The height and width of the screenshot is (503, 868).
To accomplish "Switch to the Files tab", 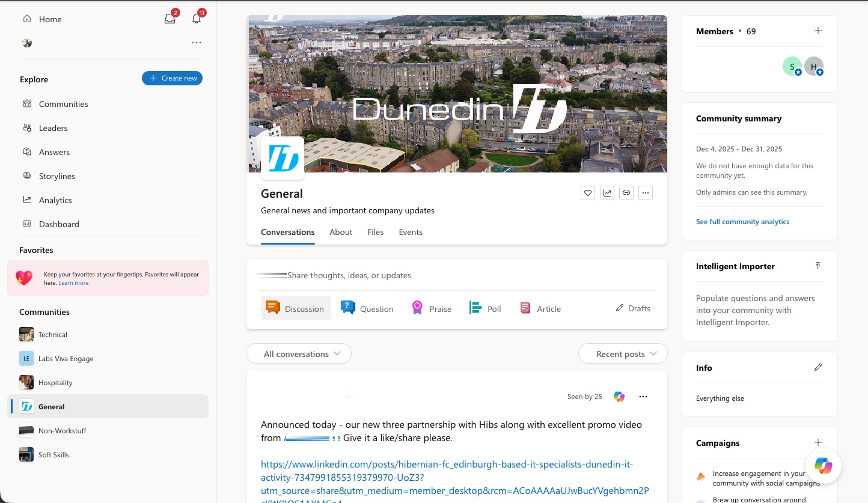I will tap(376, 232).
